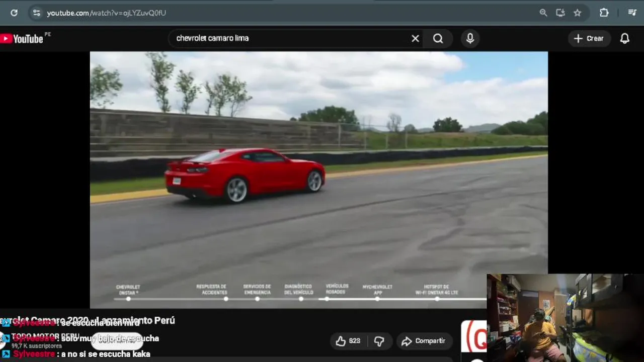Image resolution: width=644 pixels, height=362 pixels.
Task: Go to the YouTube home logo
Action: click(x=22, y=39)
